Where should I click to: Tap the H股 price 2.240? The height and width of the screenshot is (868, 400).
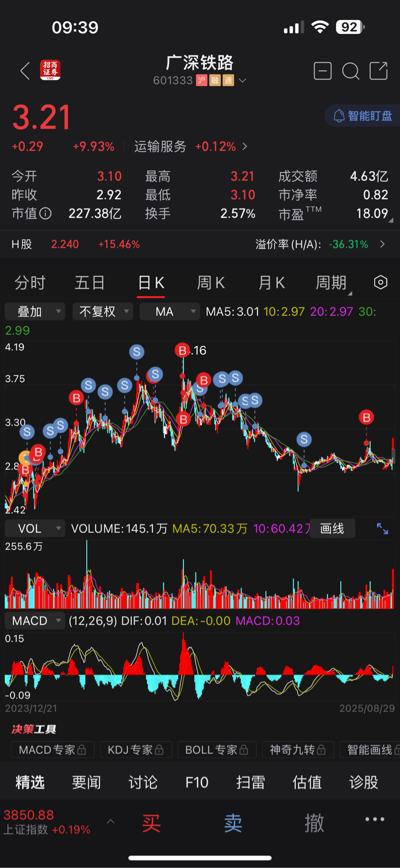65,244
